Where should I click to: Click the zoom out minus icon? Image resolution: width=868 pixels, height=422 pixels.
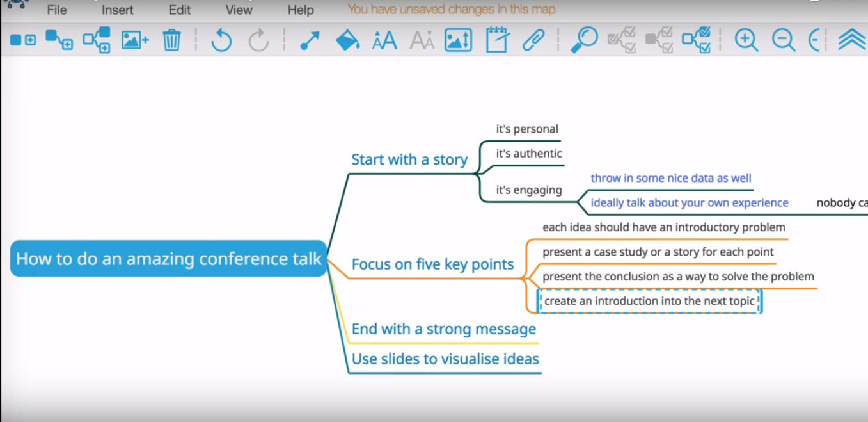click(784, 40)
